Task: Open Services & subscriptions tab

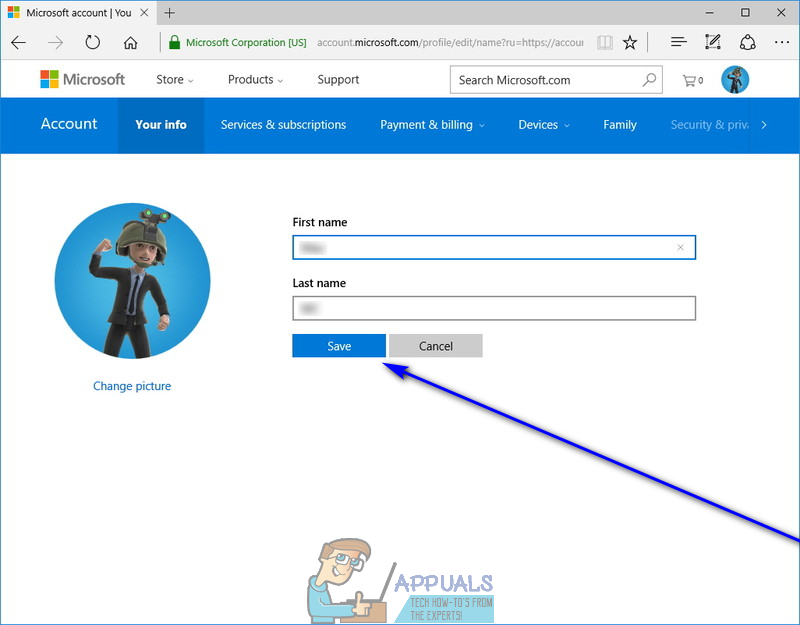Action: click(x=283, y=125)
